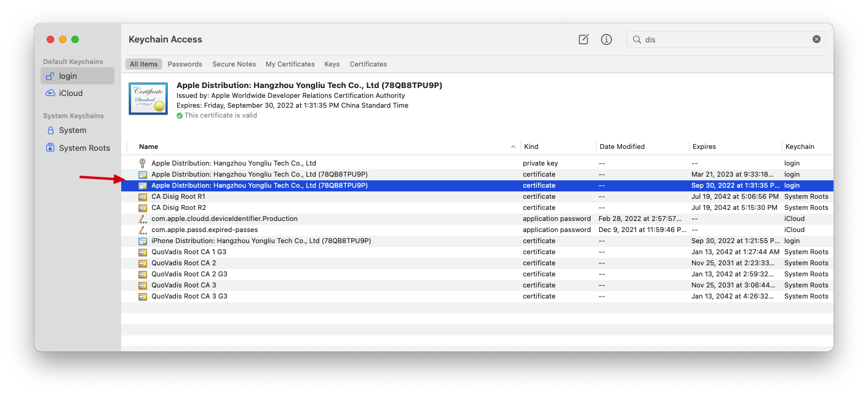Image resolution: width=868 pixels, height=397 pixels.
Task: Select the System keychain in sidebar
Action: pos(78,130)
